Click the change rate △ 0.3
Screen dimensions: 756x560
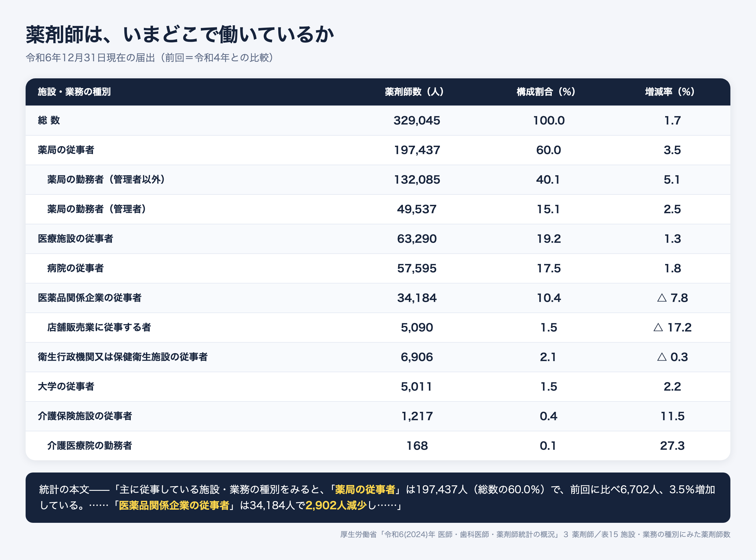click(x=672, y=357)
